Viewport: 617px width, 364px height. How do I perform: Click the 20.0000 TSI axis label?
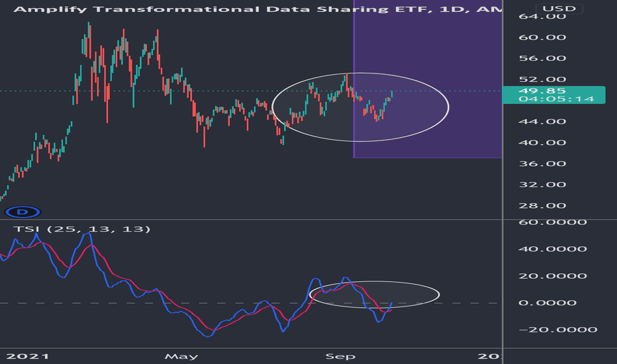(x=553, y=276)
